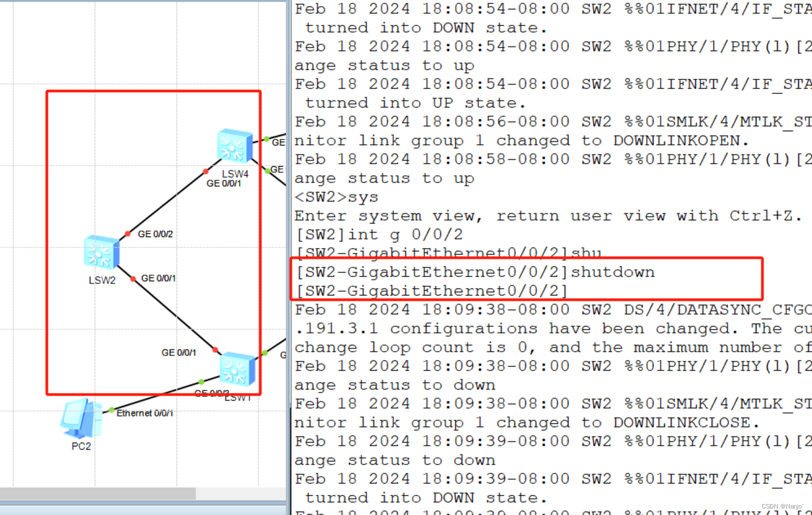Select the LSW2 switch icon
The height and width of the screenshot is (515, 812).
102,252
